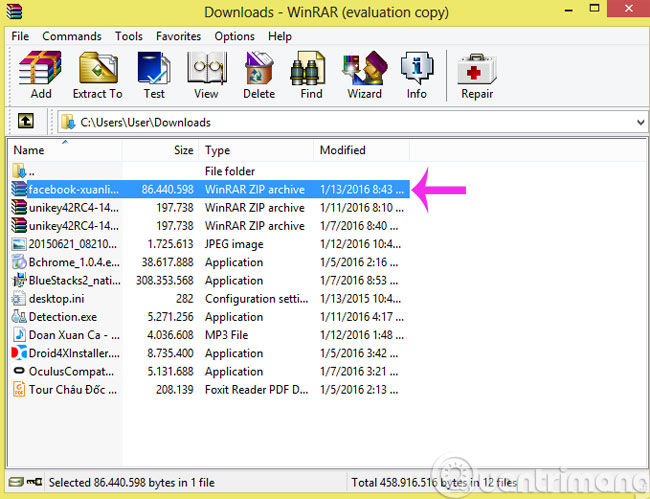The height and width of the screenshot is (499, 650).
Task: Select the facebook-xuanli ZIP archive icon
Action: [19, 189]
